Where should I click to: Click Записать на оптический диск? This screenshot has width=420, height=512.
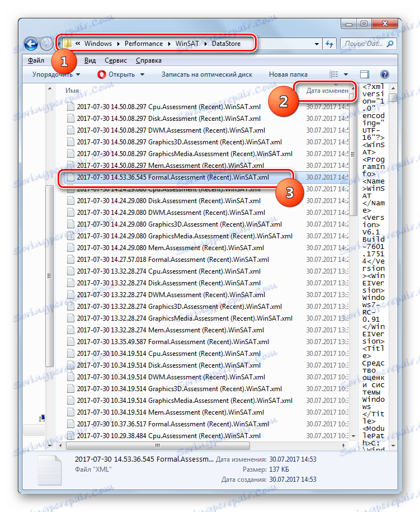click(207, 74)
